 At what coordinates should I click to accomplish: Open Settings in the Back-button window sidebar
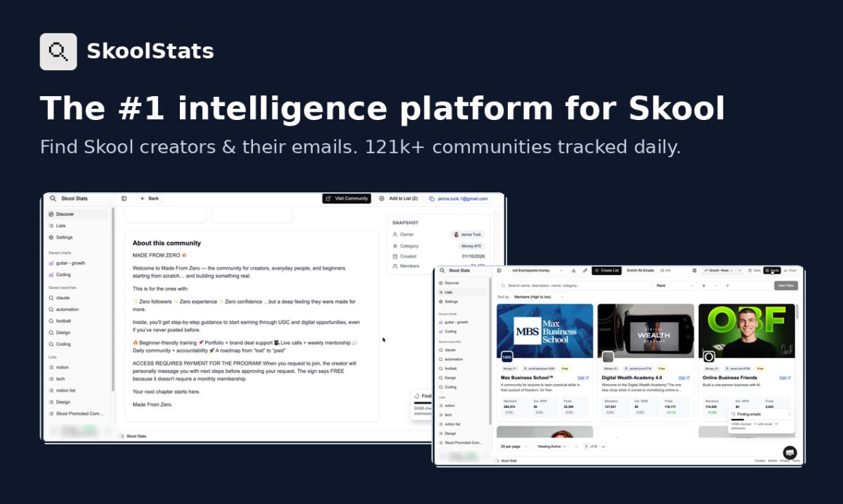point(77,237)
